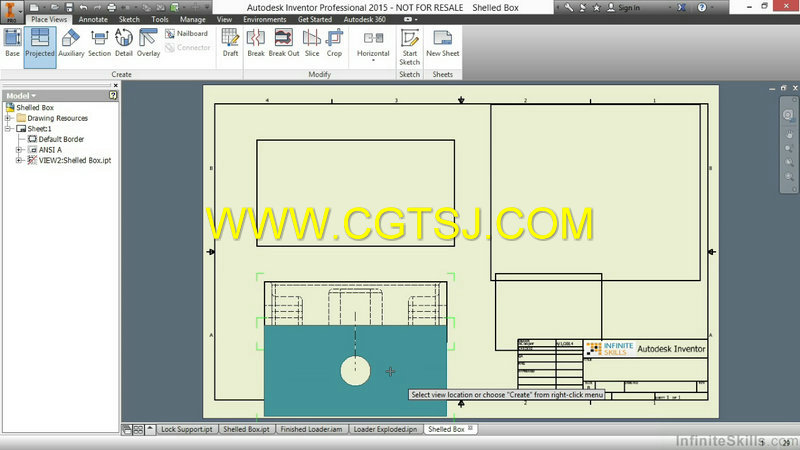Click the Undo icon

tap(83, 7)
